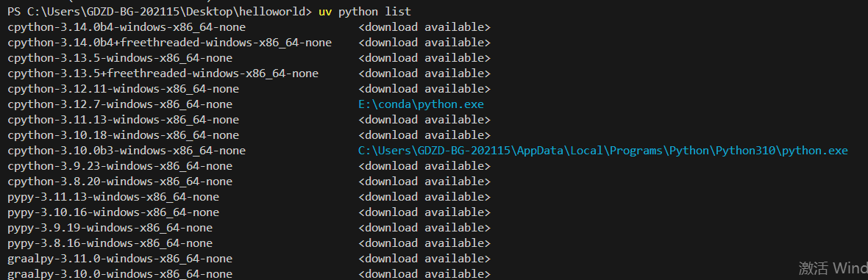Click "<download available>" beside cpython-3.14.0b4-windows
This screenshot has height=280, width=868.
click(424, 27)
